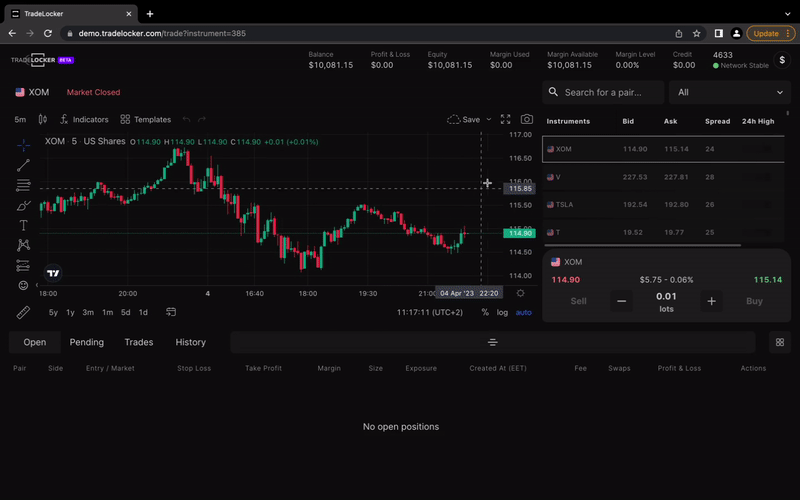This screenshot has height=500, width=800.
Task: Open the account currency dollar icon
Action: pyautogui.click(x=782, y=60)
